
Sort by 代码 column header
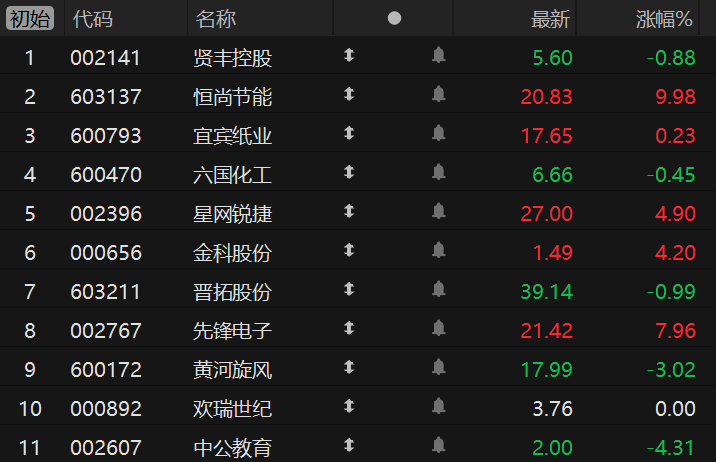93,19
